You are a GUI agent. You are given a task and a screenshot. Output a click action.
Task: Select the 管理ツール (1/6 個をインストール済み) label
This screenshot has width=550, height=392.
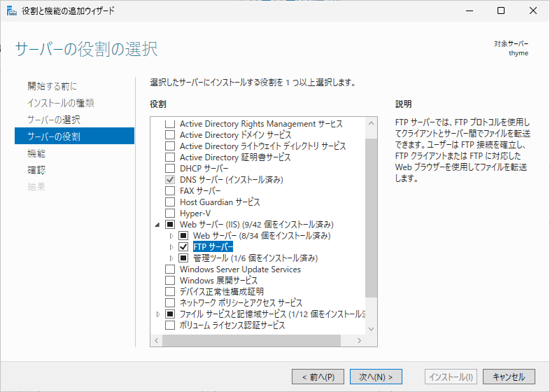click(255, 258)
